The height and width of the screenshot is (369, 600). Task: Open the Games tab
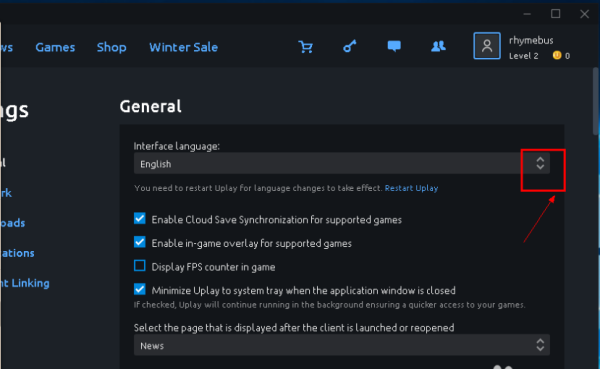coord(55,47)
